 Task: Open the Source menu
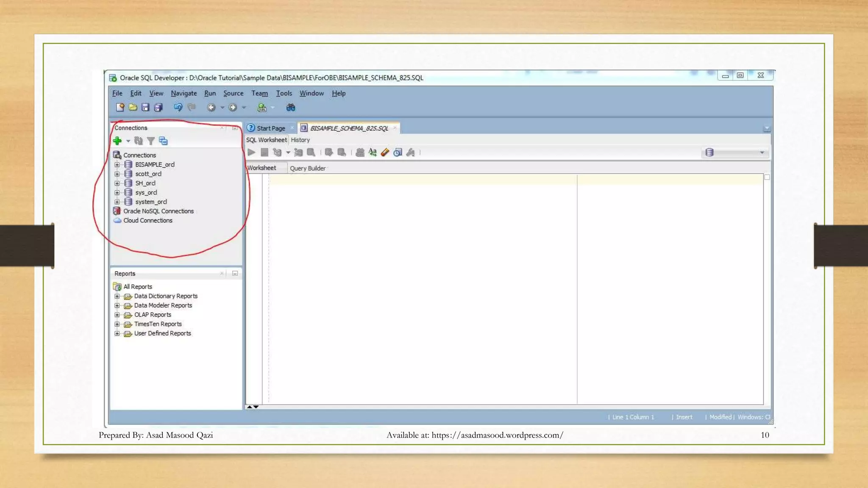(x=234, y=93)
